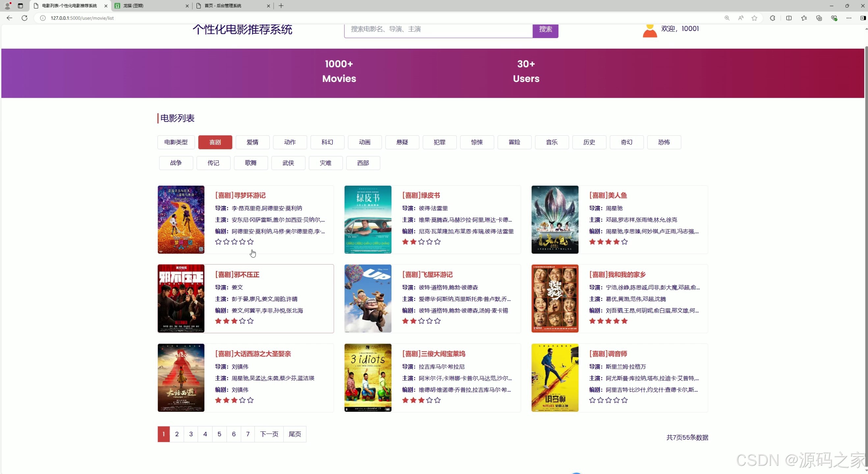Click the third star under 大话西游之大圣娶亲
The width and height of the screenshot is (868, 474).
click(234, 400)
